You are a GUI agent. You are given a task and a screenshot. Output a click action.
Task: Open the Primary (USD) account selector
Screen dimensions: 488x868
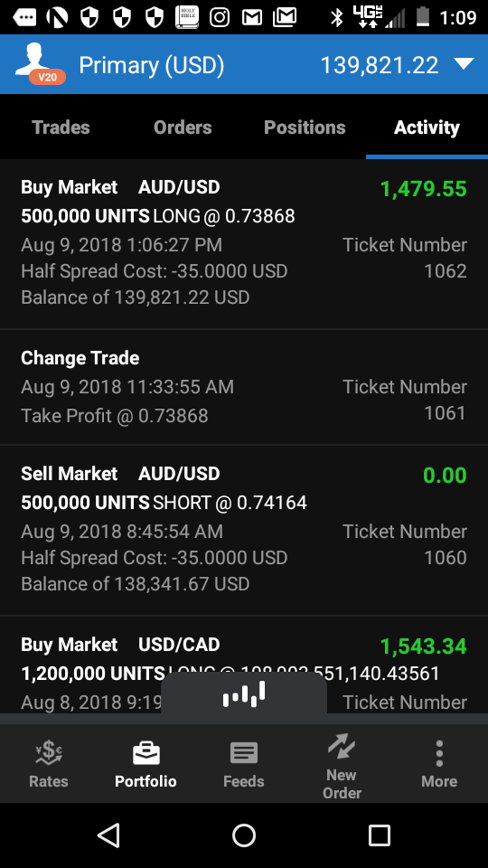151,65
